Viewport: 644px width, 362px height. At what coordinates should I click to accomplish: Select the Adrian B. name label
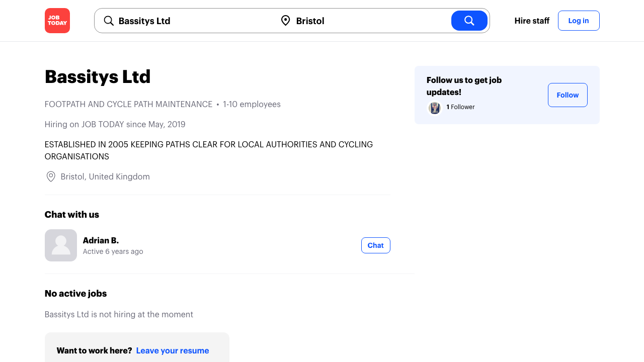click(x=101, y=240)
